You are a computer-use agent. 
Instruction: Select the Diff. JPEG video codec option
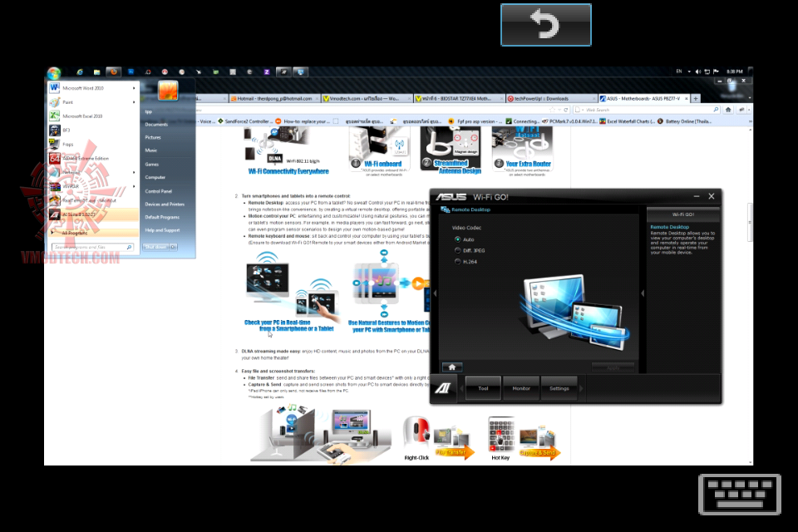457,250
